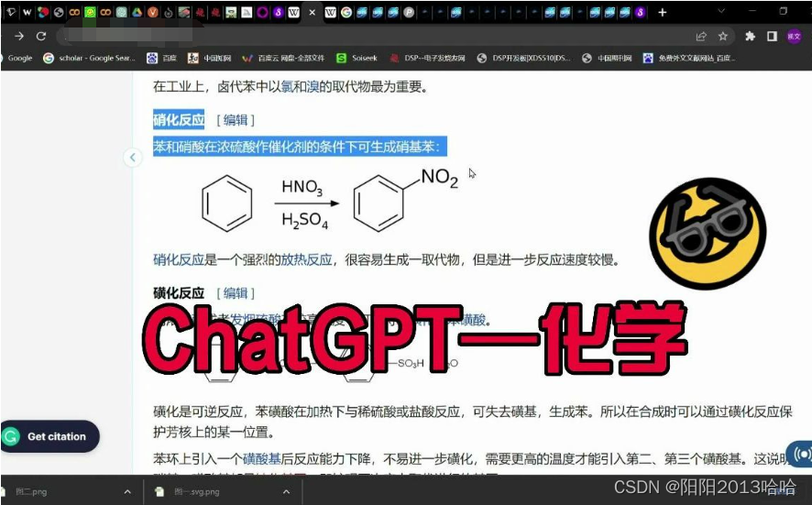Collapse the sidebar with the circular chevron
This screenshot has height=505, width=812.
(x=133, y=157)
